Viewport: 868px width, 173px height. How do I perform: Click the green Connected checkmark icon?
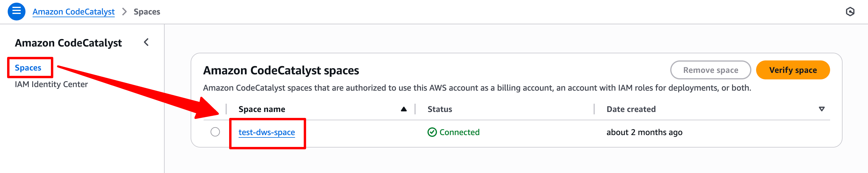point(432,132)
